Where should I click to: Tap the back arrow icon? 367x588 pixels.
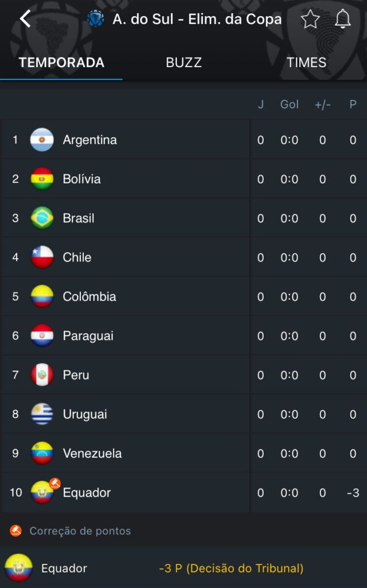pos(25,19)
